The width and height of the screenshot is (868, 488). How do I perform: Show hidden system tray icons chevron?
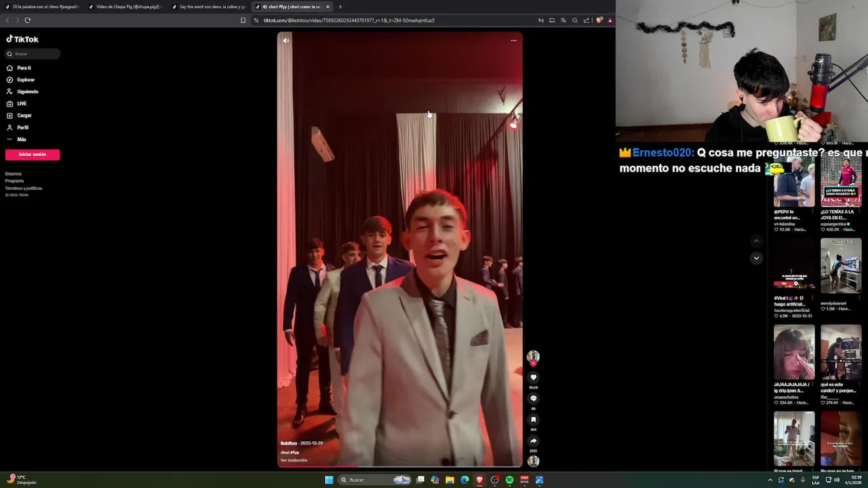pyautogui.click(x=770, y=480)
